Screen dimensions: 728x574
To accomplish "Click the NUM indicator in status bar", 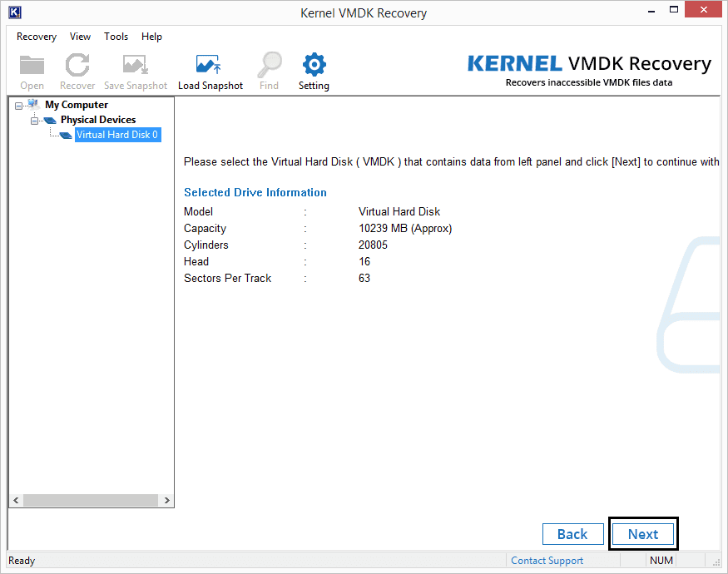I will click(661, 561).
